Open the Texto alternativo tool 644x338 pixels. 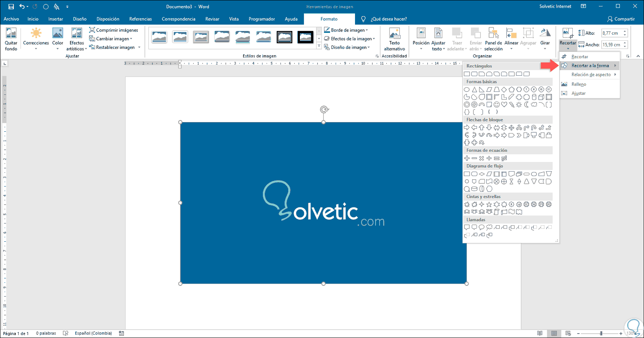pyautogui.click(x=394, y=39)
